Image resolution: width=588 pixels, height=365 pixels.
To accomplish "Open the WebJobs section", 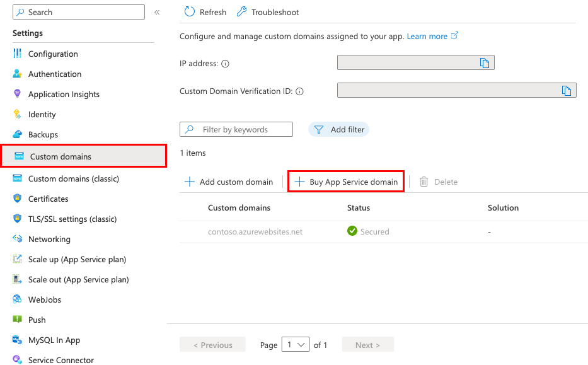I will (x=43, y=299).
